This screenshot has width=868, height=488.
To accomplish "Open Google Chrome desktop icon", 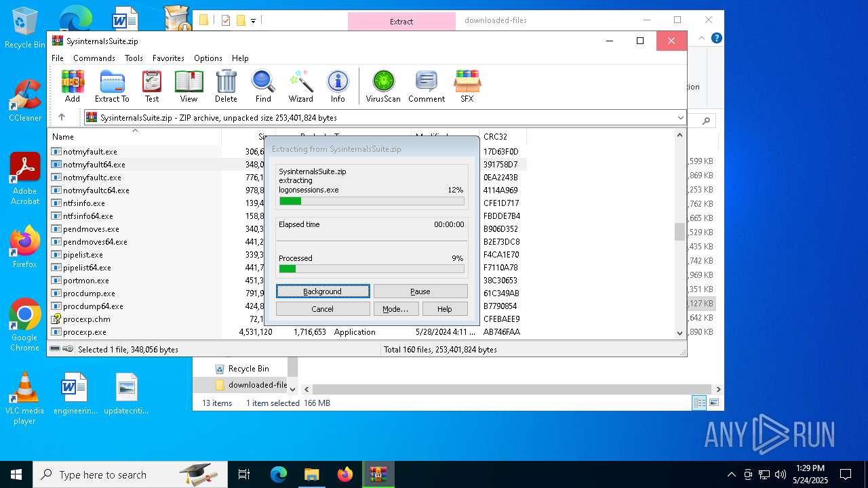I will pos(25,325).
